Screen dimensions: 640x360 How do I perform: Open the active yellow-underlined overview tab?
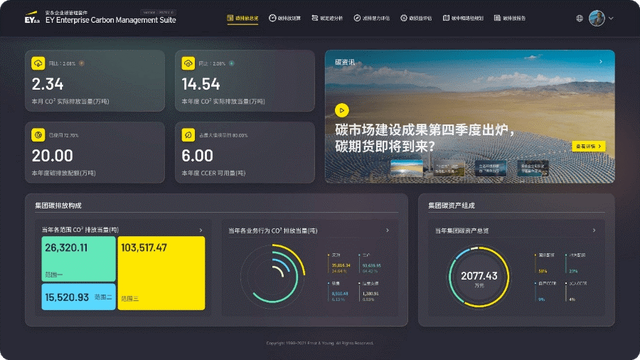point(242,18)
